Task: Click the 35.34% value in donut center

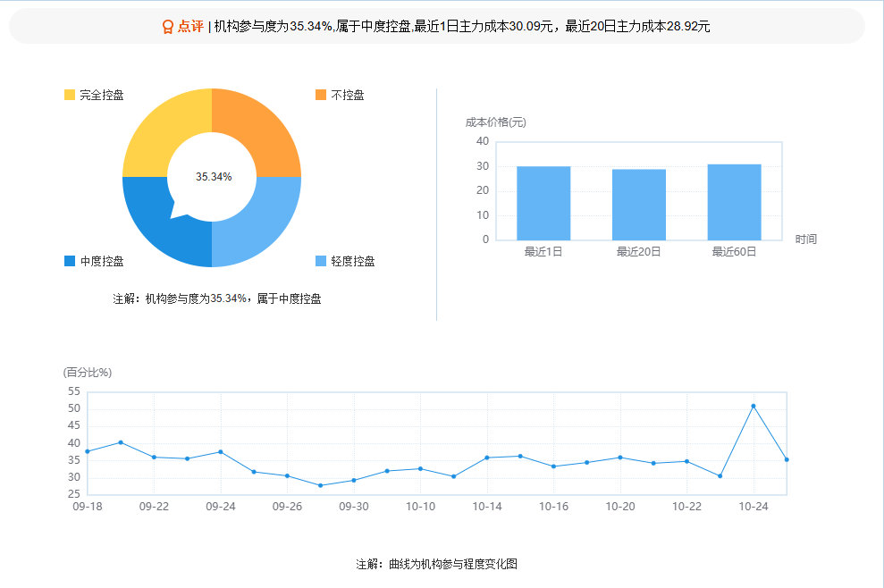Action: [214, 176]
